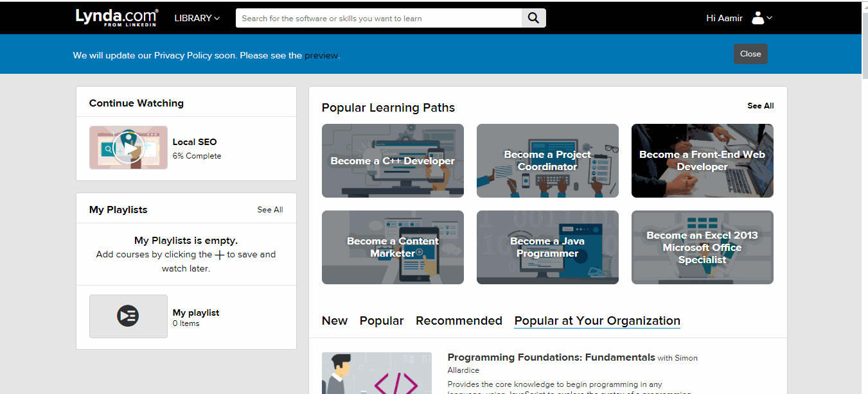Open Become a C++ Developer path
Image resolution: width=868 pixels, height=394 pixels.
tap(393, 160)
